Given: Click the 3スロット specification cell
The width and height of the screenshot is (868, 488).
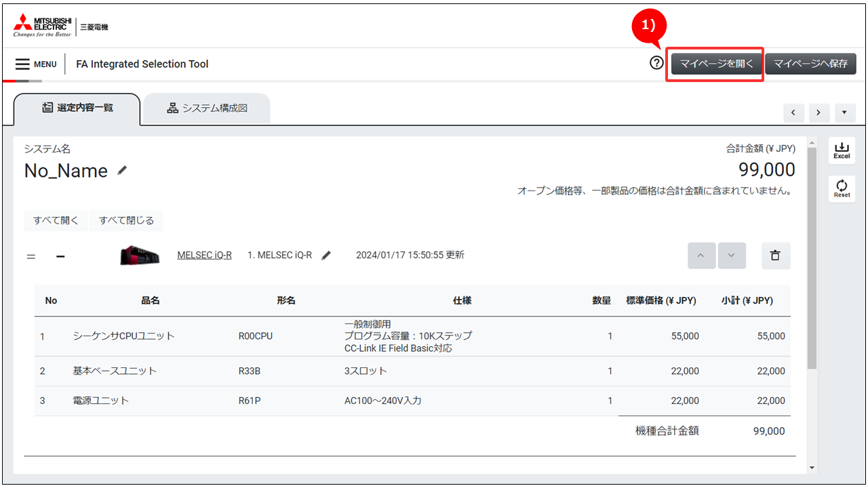Looking at the screenshot, I should (366, 371).
